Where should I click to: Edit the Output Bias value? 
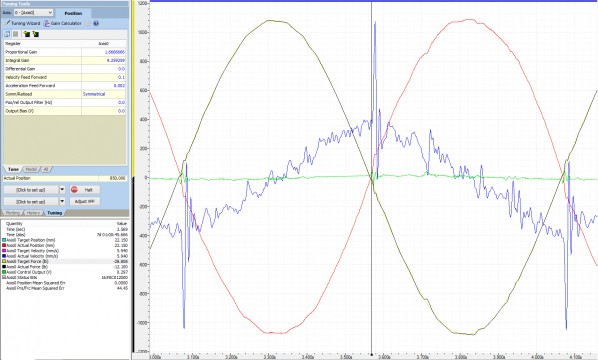(x=104, y=111)
